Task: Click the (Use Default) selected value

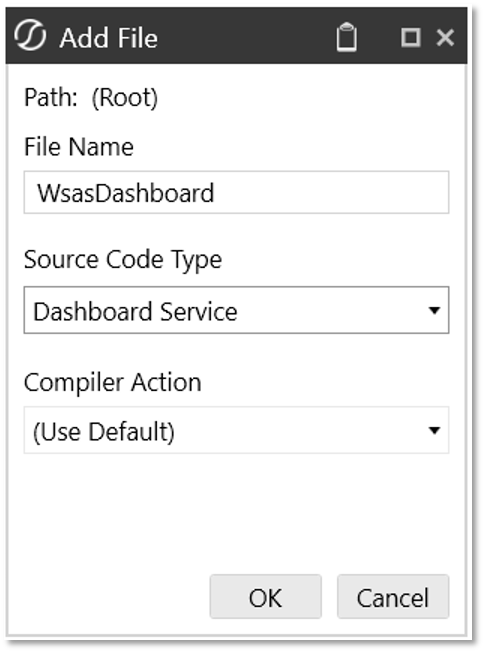Action: pos(104,432)
